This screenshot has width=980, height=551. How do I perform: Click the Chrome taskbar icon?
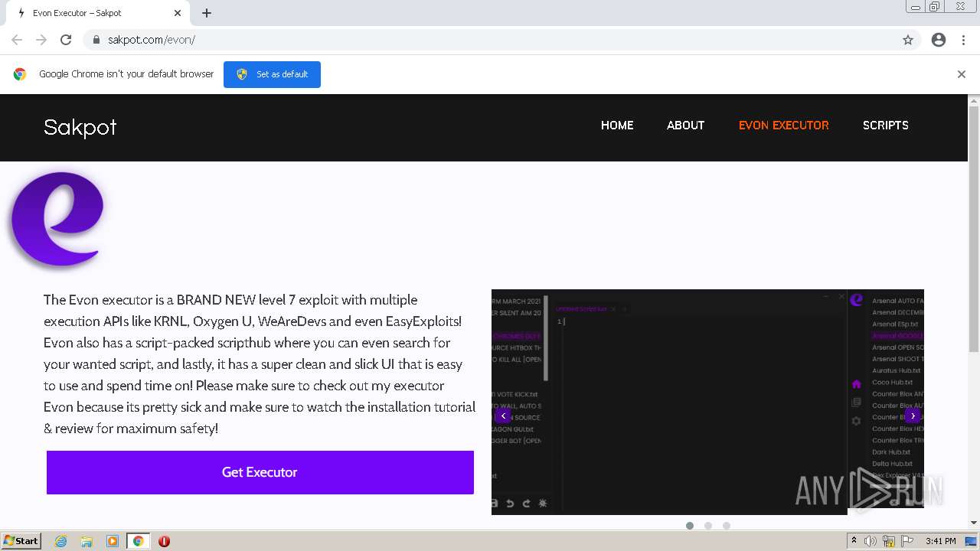(138, 541)
